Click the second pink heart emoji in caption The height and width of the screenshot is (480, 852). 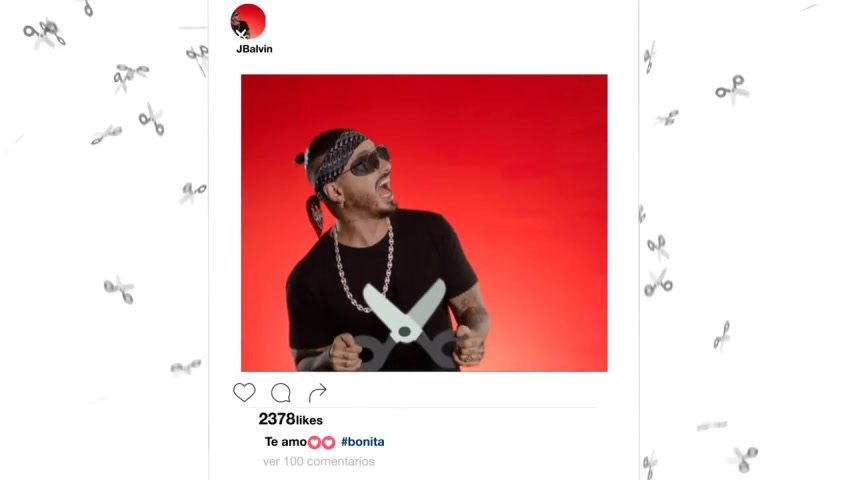328,442
